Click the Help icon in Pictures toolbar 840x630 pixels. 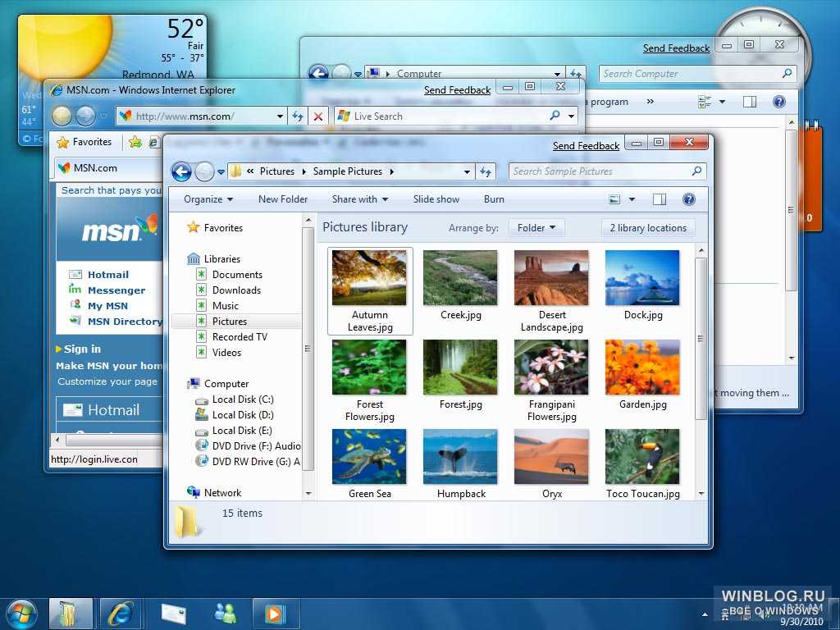[x=689, y=199]
